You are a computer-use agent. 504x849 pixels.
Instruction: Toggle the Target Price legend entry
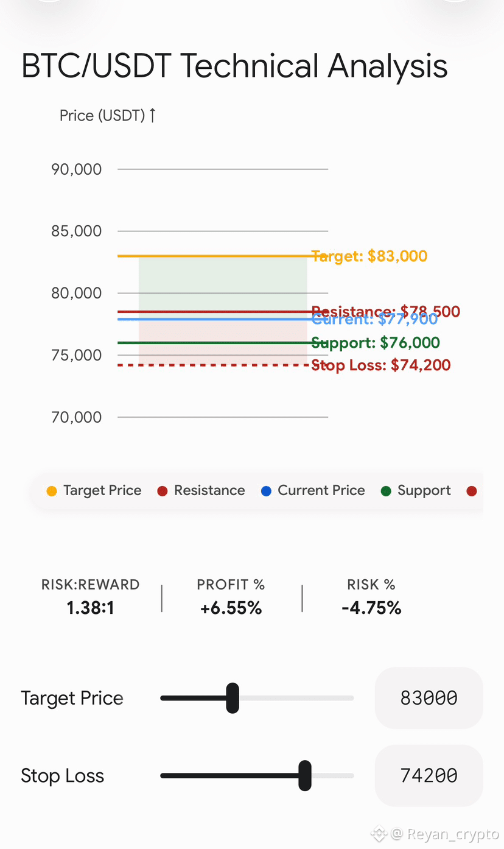(94, 491)
